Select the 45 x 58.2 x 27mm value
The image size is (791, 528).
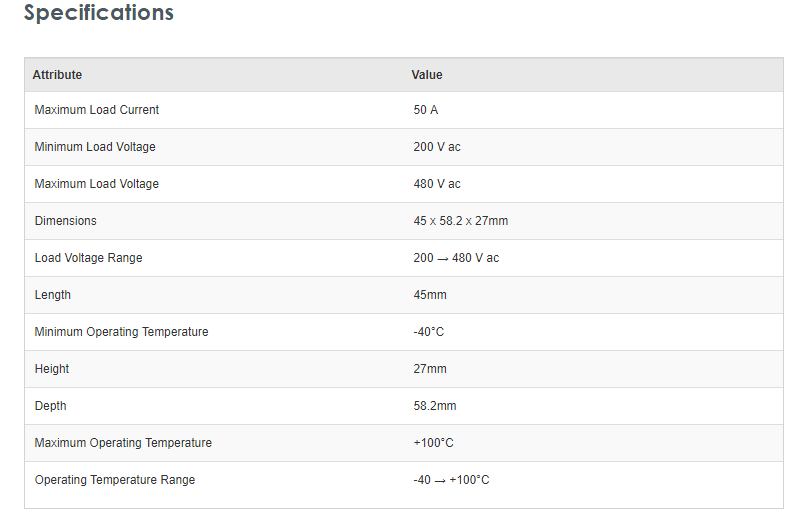(460, 221)
